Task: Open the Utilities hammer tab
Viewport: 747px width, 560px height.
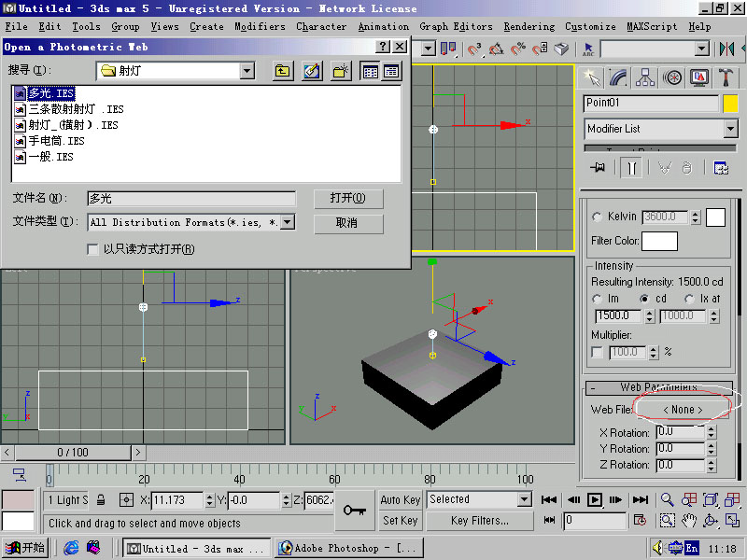Action: pyautogui.click(x=726, y=77)
